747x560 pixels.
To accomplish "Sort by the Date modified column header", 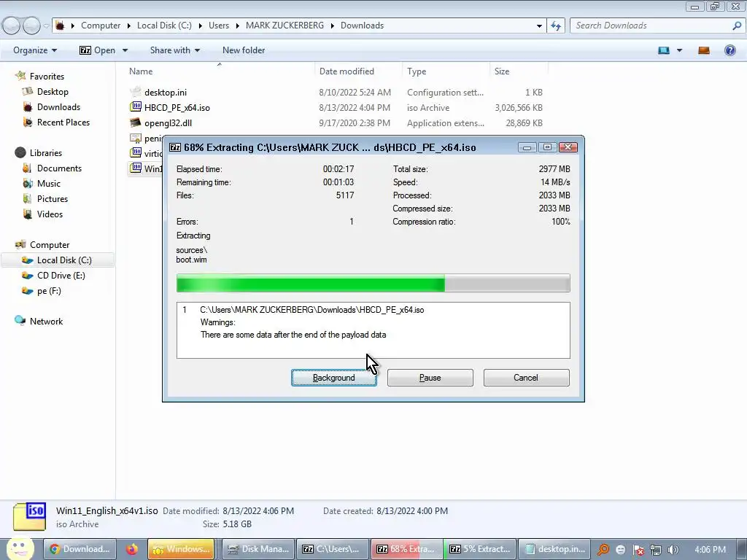I will [x=347, y=71].
